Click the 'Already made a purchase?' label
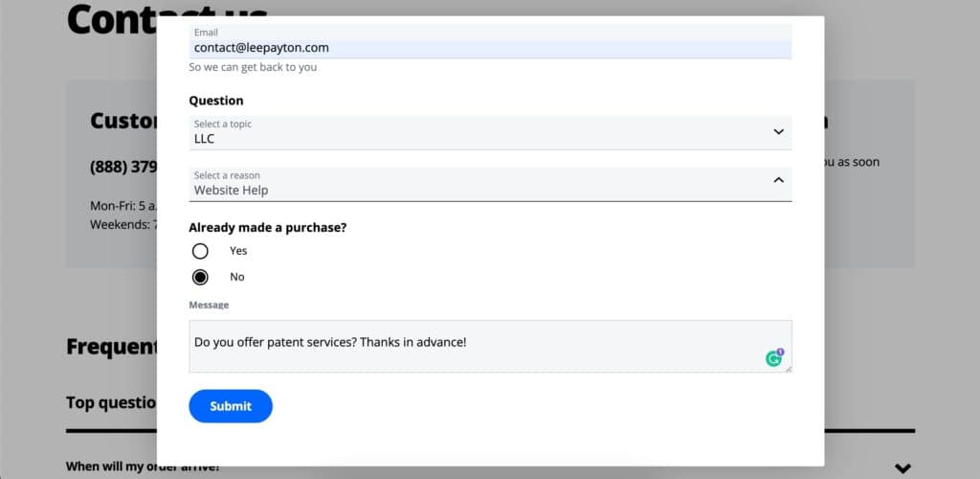 click(x=268, y=228)
